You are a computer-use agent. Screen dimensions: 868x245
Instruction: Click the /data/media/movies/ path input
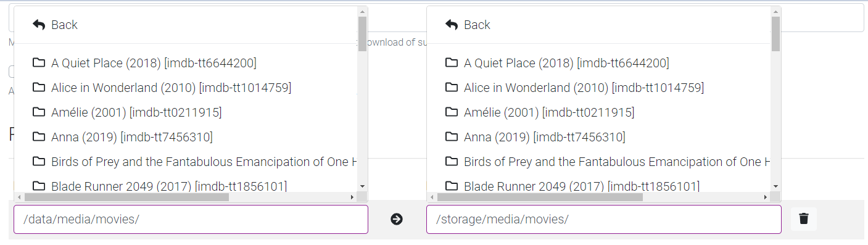[x=191, y=219]
